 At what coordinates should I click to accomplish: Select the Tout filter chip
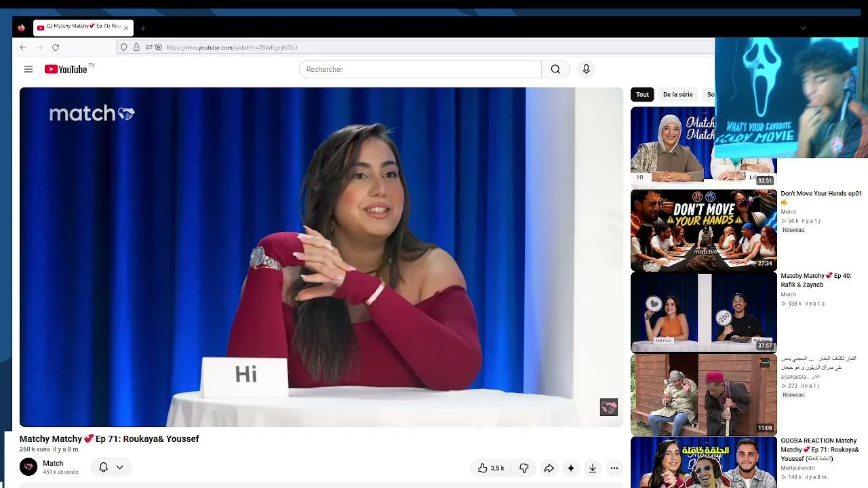coord(642,94)
